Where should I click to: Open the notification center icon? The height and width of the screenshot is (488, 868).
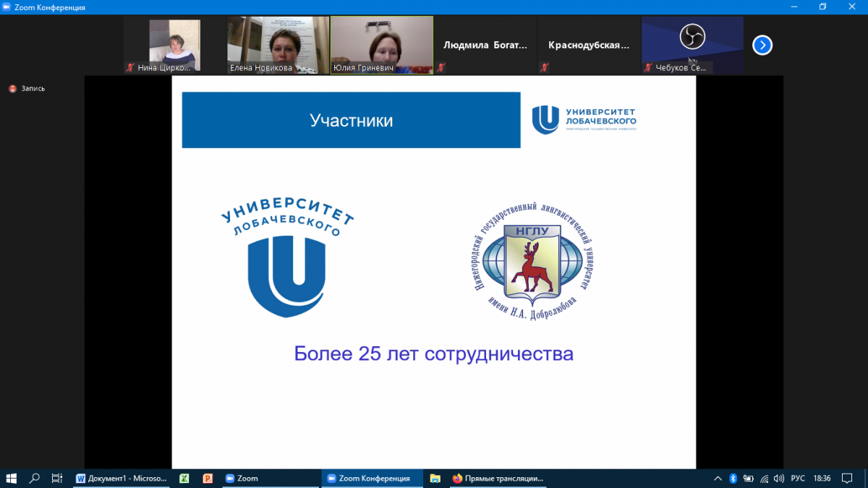pyautogui.click(x=846, y=478)
